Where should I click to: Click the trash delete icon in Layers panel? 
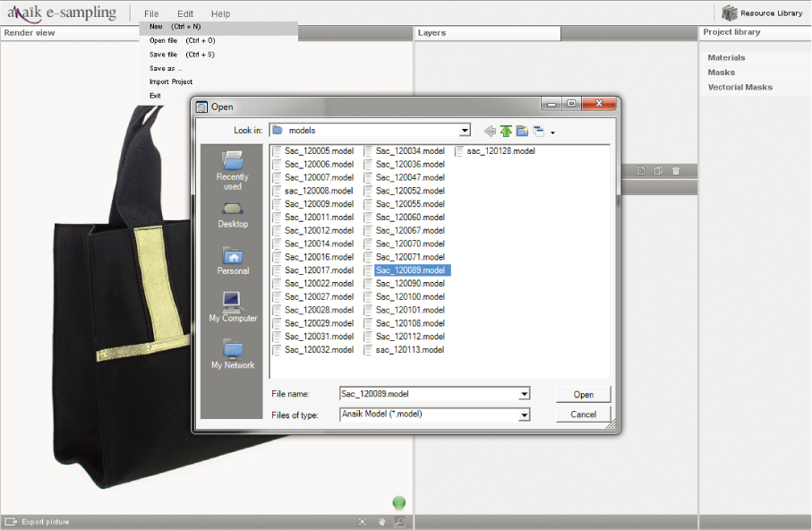click(x=676, y=170)
